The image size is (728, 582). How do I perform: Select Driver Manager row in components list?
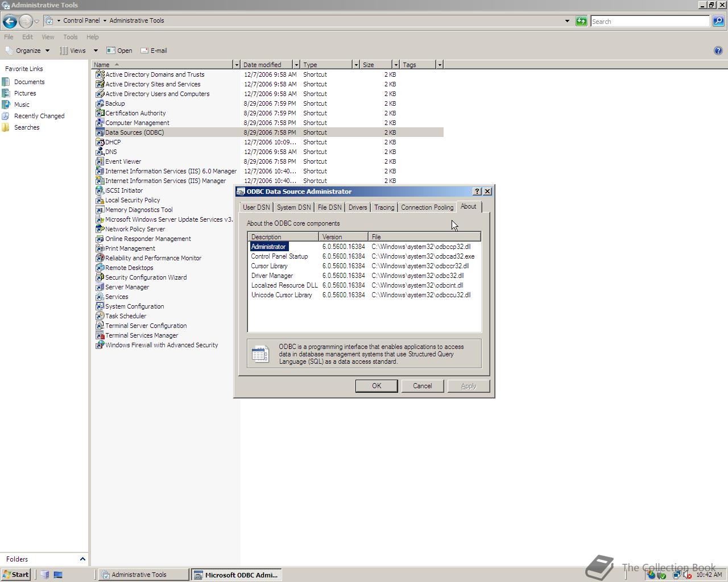[364, 276]
